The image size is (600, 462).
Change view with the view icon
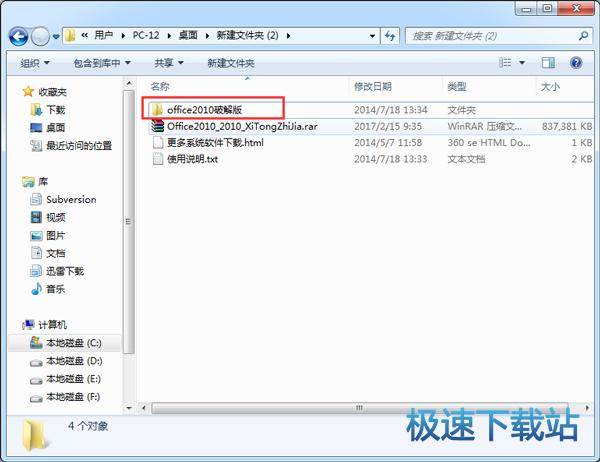coord(505,62)
